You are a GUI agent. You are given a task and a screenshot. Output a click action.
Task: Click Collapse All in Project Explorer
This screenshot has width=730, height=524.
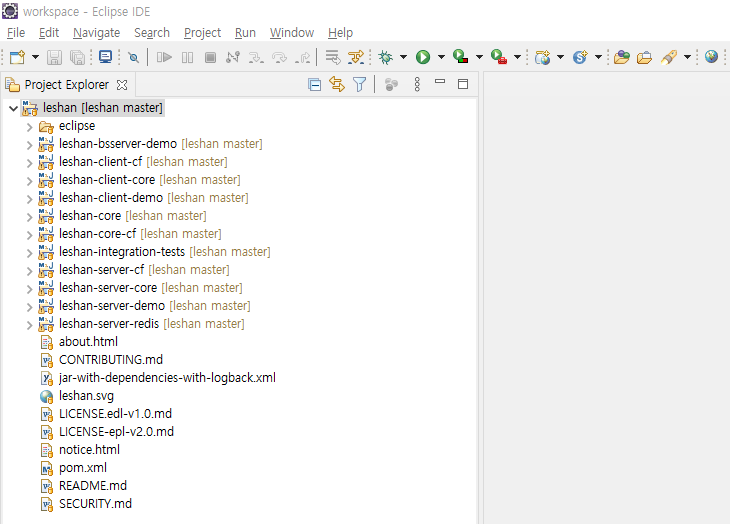[x=315, y=85]
